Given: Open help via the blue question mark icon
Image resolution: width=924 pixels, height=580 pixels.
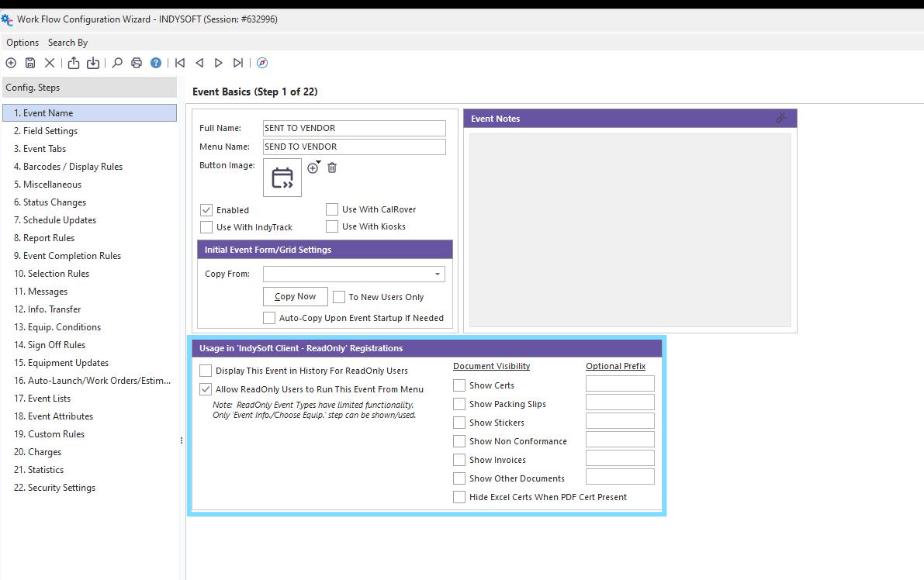Looking at the screenshot, I should (x=154, y=63).
